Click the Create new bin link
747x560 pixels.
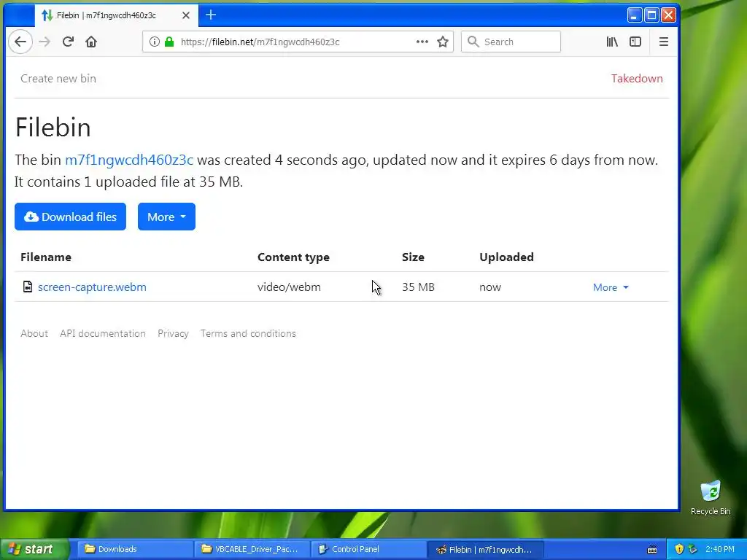pos(58,79)
